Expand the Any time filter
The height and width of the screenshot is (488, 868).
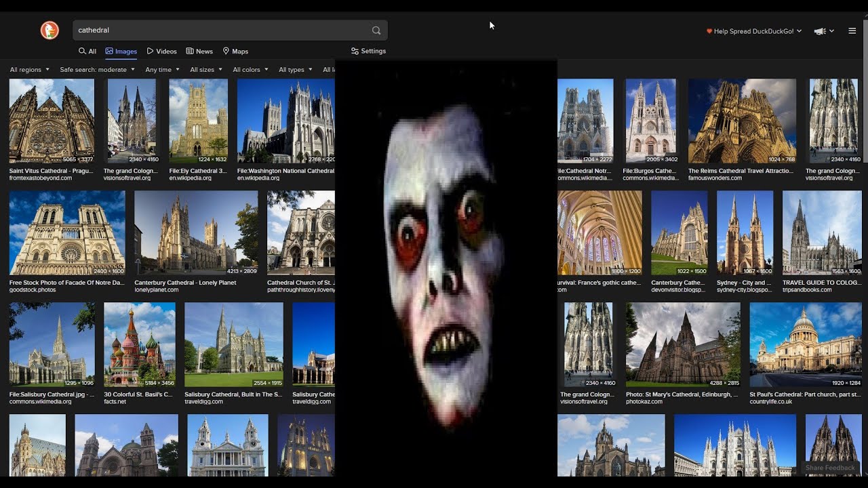tap(161, 69)
